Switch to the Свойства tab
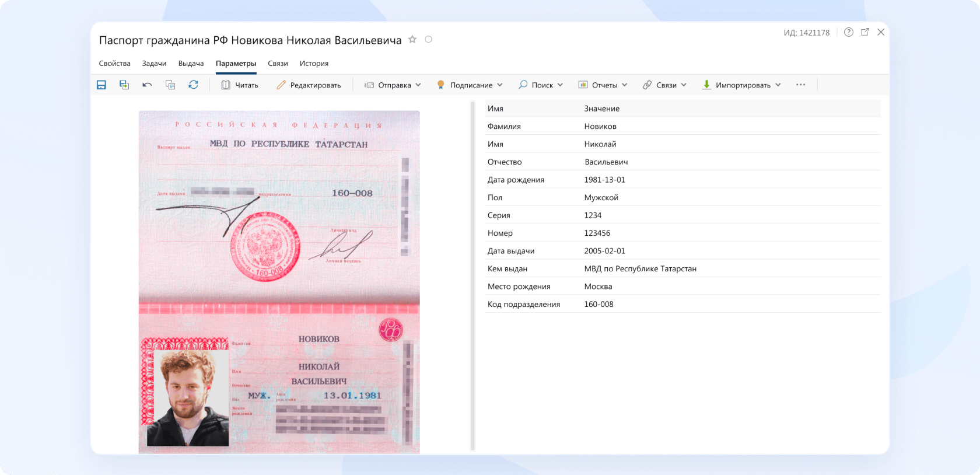 click(115, 64)
